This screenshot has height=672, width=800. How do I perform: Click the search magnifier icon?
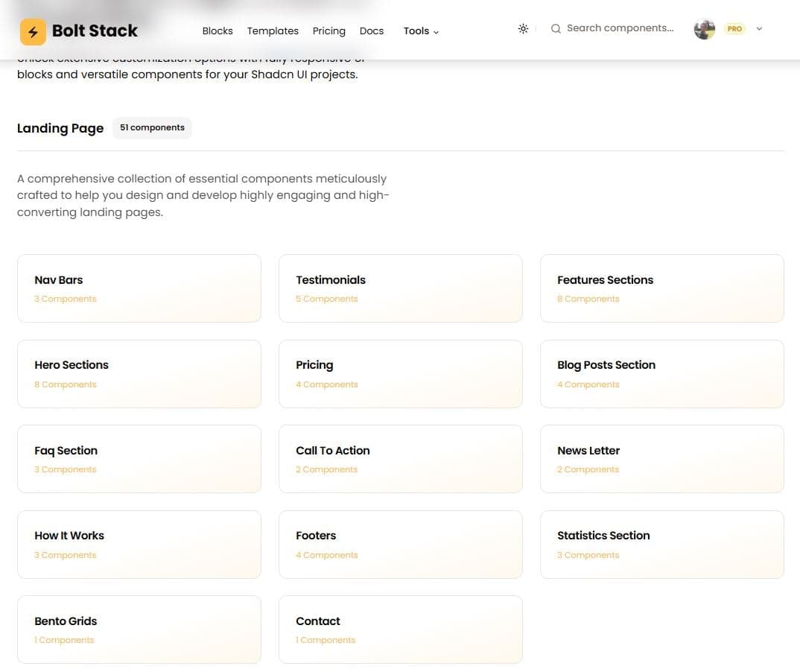pyautogui.click(x=556, y=28)
